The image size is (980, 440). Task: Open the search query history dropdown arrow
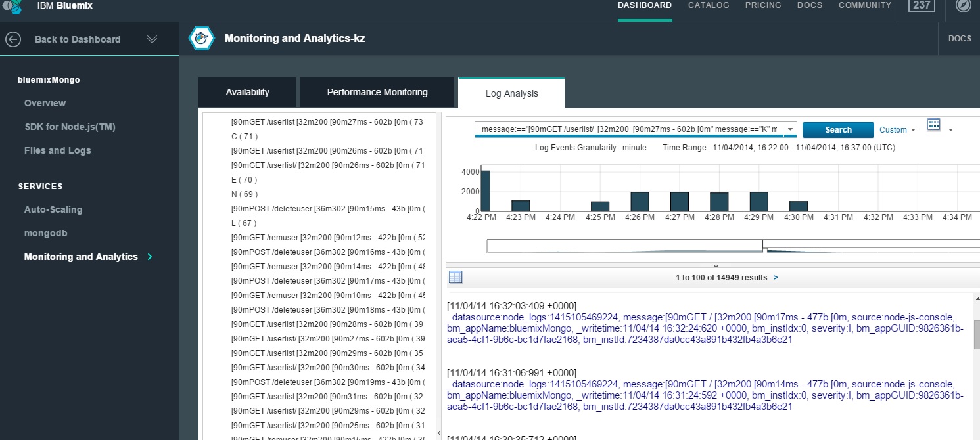[x=790, y=129]
